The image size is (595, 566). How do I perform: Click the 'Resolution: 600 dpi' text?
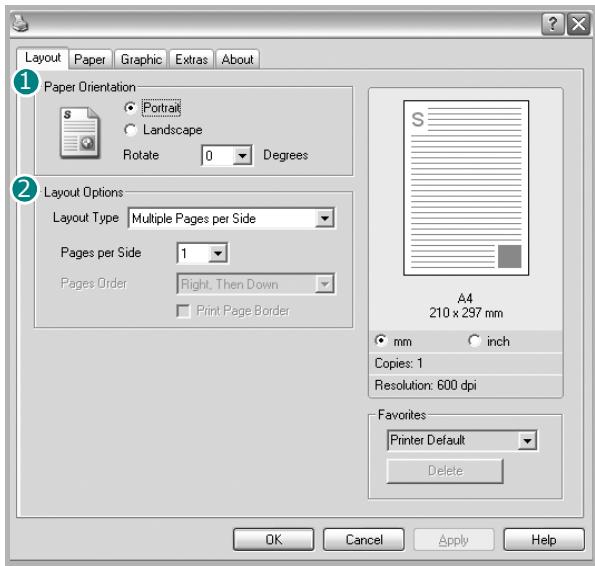(x=425, y=385)
